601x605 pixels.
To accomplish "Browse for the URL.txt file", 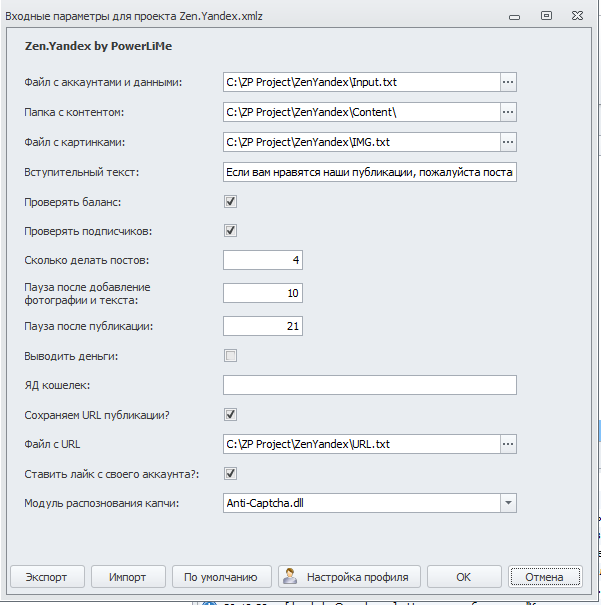I will pyautogui.click(x=508, y=444).
